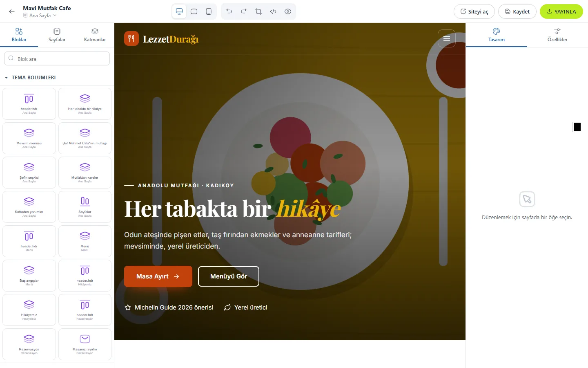
Task: Click the undo arrow icon
Action: click(229, 11)
